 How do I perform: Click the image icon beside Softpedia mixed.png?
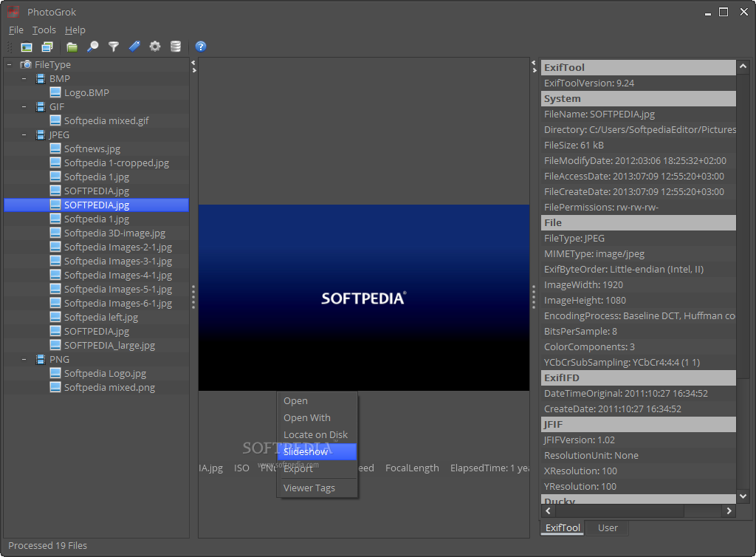[56, 387]
